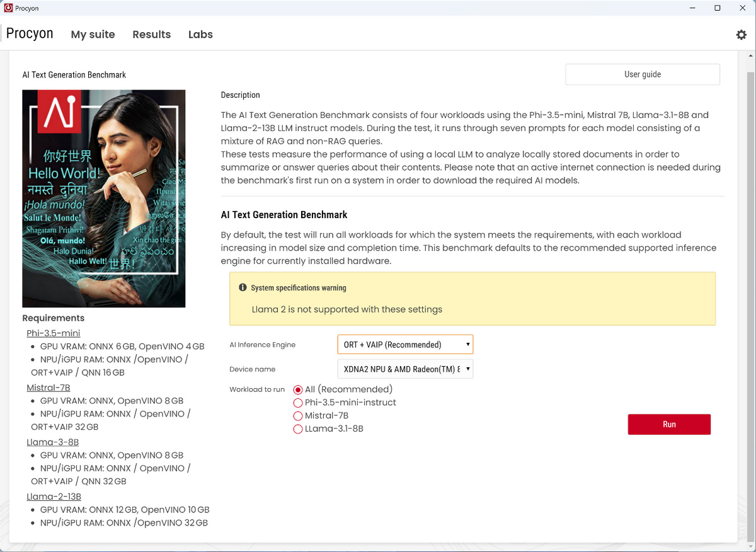The image size is (756, 552).
Task: Select the All (Recommended) workload option
Action: tap(298, 389)
